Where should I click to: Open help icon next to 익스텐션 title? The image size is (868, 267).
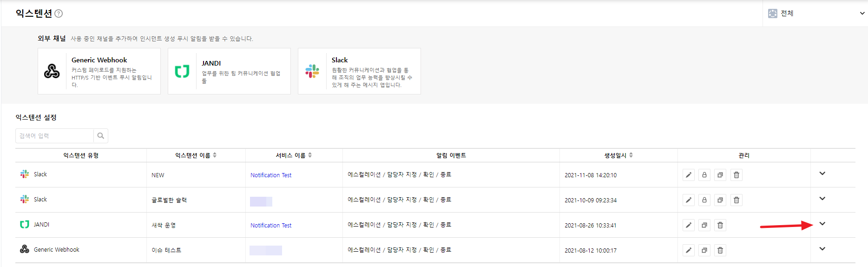59,13
